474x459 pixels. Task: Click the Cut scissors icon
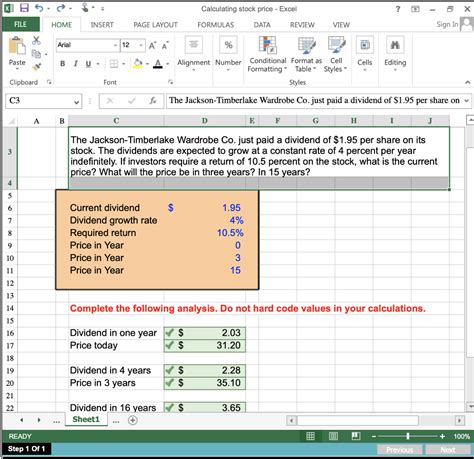point(36,40)
